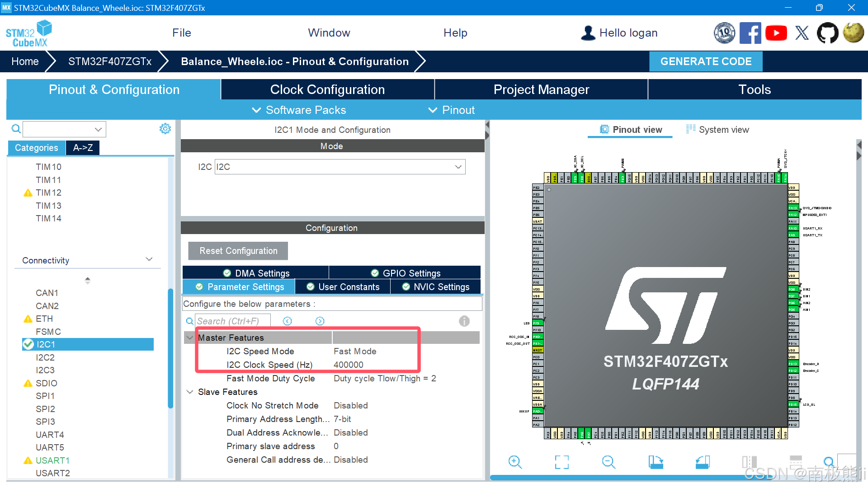Collapse the Slave Features section
This screenshot has width=868, height=488.
(190, 392)
